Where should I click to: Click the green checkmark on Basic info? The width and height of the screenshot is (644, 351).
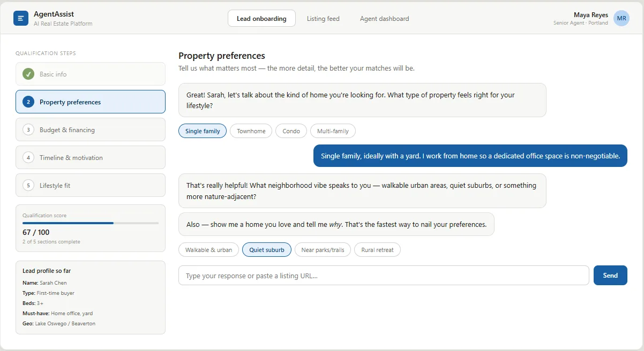point(28,74)
